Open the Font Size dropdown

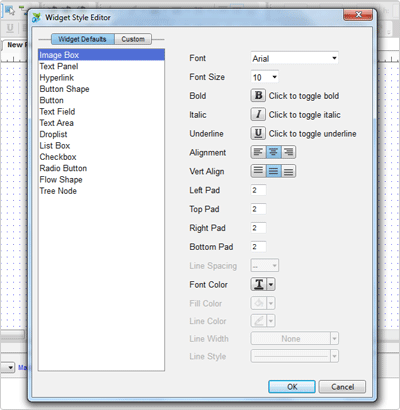(x=265, y=77)
